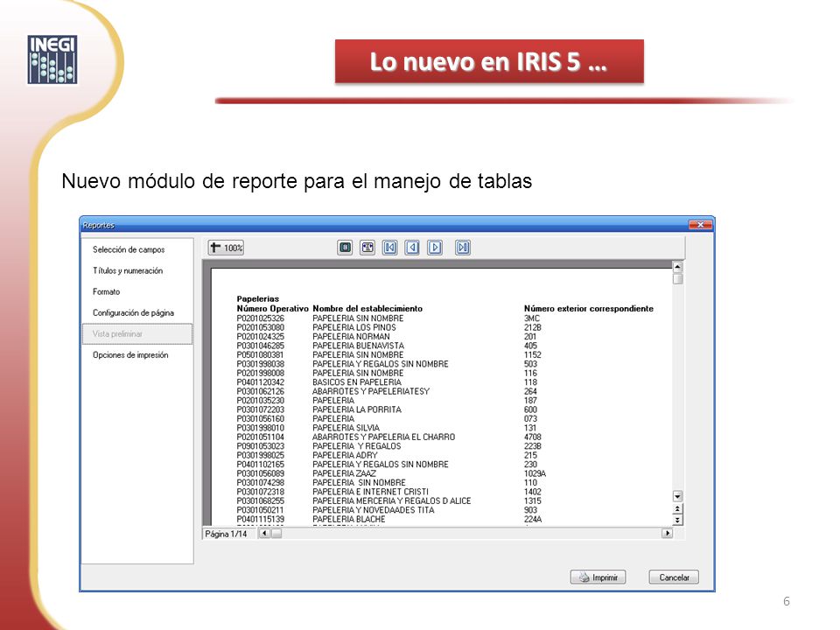Image resolution: width=840 pixels, height=630 pixels.
Task: Click ABARROTES Y PAPELERIA EL CHARRO entry
Action: coord(383,437)
